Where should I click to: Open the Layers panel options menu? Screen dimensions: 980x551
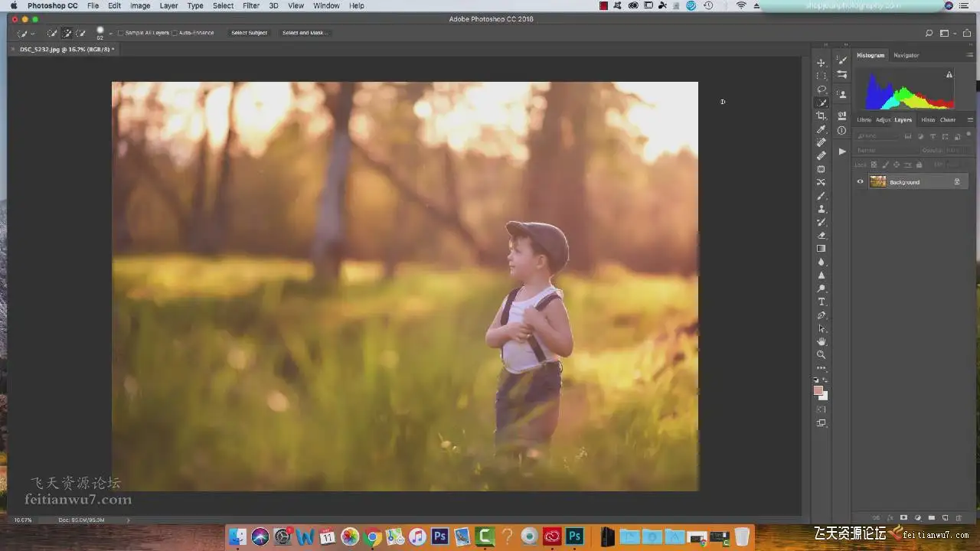pos(970,119)
